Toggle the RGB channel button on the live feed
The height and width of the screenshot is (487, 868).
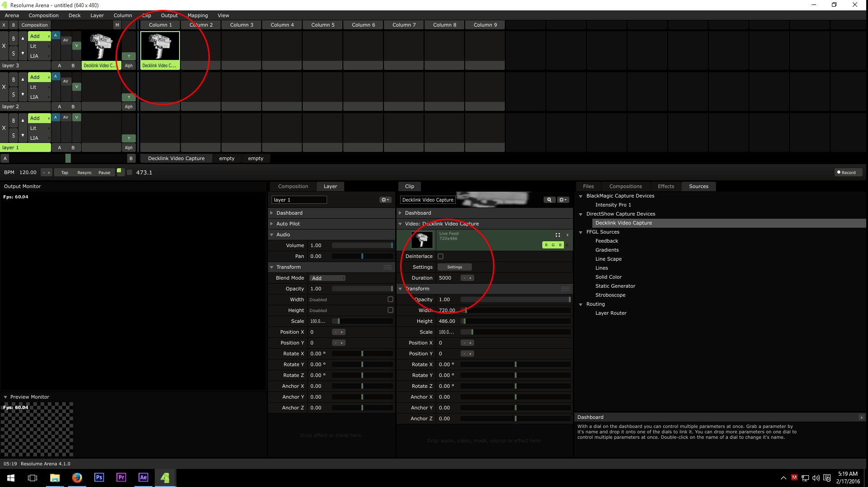point(553,245)
